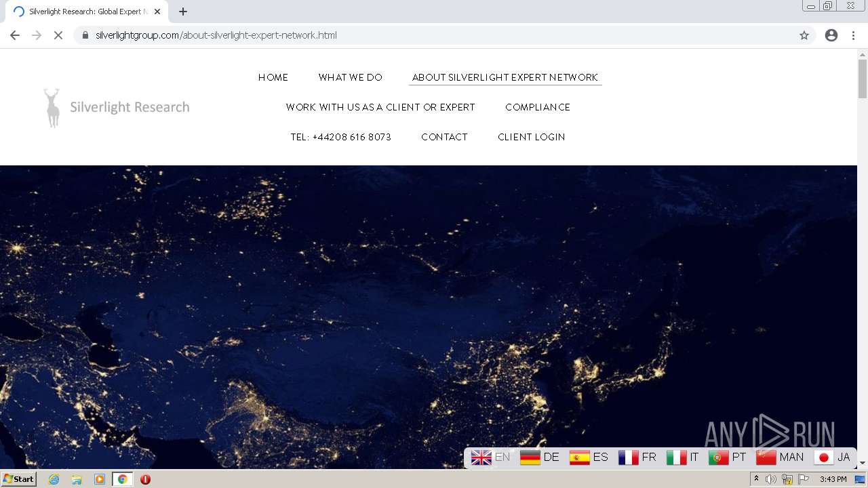Image resolution: width=868 pixels, height=488 pixels.
Task: Click the TEL: +44208 616 8073 link
Action: (x=341, y=137)
